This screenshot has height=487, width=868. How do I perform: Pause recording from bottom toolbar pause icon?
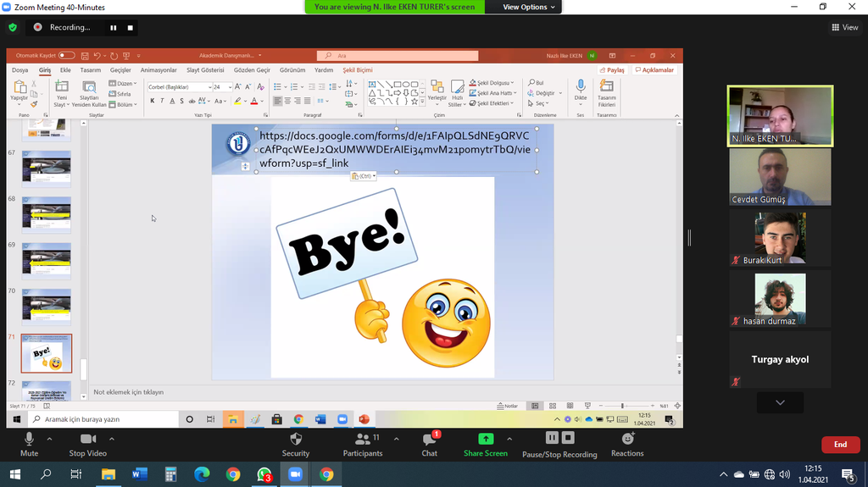[x=552, y=438]
